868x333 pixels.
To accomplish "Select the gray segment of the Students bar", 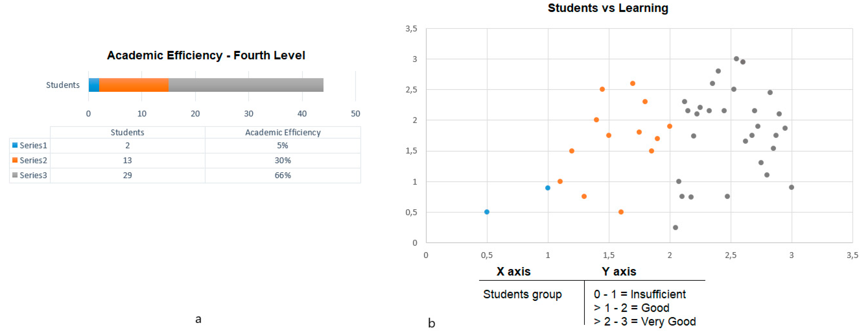I will coord(246,85).
